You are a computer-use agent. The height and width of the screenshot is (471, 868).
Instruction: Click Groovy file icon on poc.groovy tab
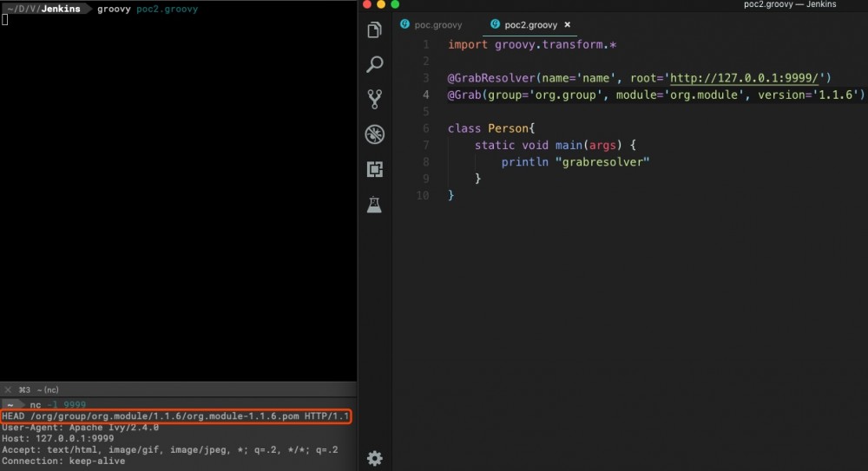coord(404,24)
